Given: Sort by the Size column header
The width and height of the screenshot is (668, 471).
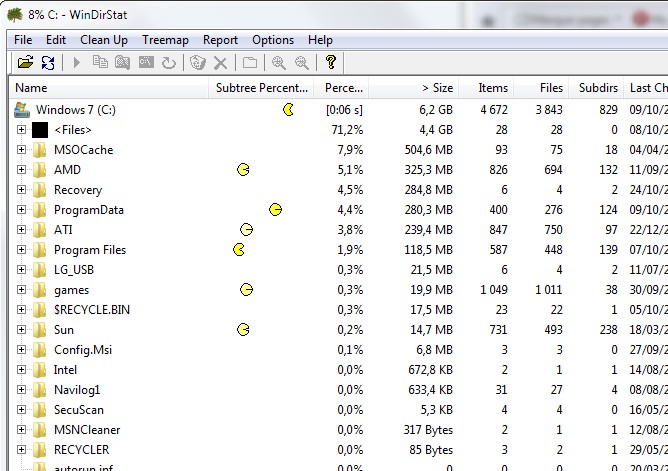Looking at the screenshot, I should pos(414,88).
